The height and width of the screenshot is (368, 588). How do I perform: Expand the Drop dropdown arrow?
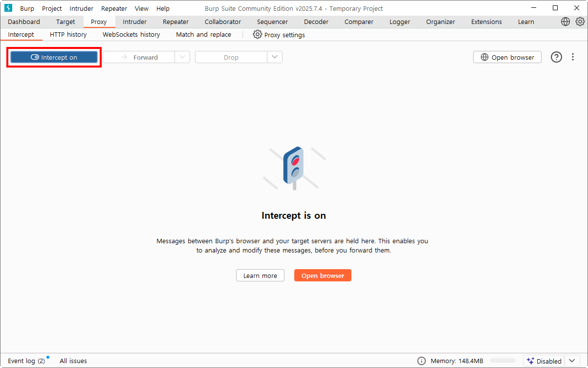pos(275,57)
